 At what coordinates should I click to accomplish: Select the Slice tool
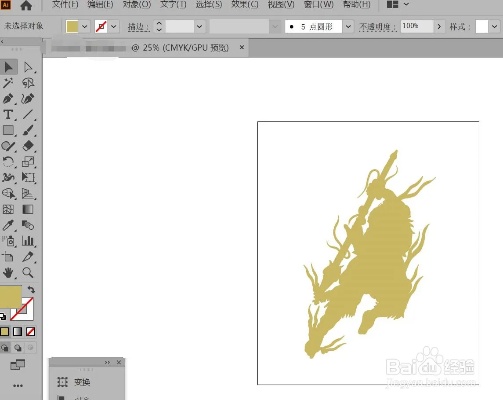coord(28,257)
